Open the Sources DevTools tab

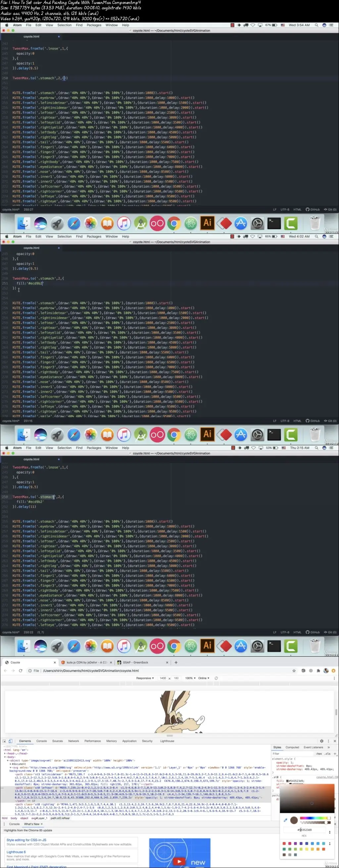tap(57, 741)
